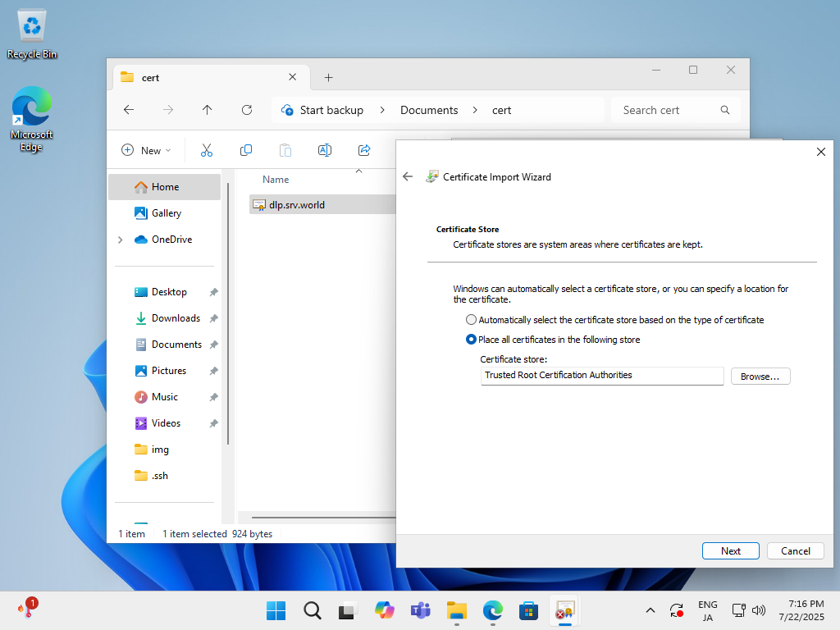Navigate up one folder level
This screenshot has width=840, height=630.
(207, 109)
